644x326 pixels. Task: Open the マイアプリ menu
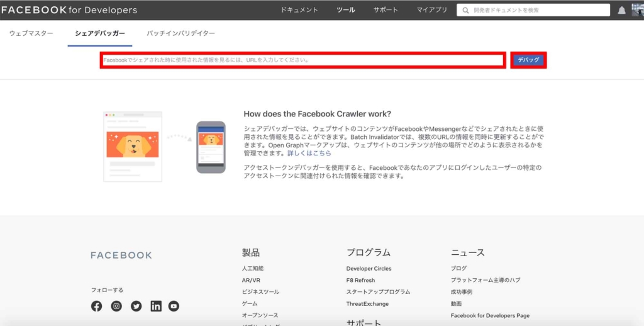tap(431, 10)
